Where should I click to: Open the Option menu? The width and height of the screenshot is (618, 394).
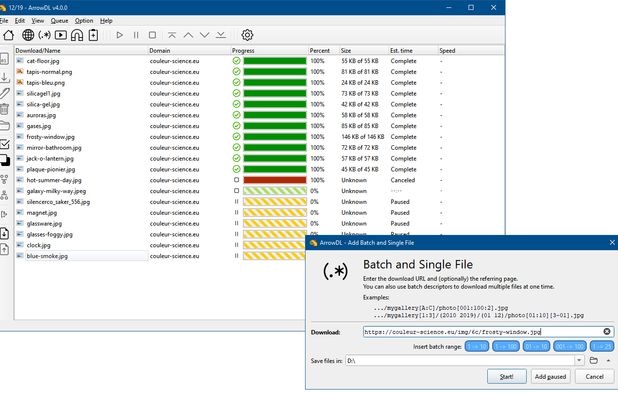tap(84, 21)
